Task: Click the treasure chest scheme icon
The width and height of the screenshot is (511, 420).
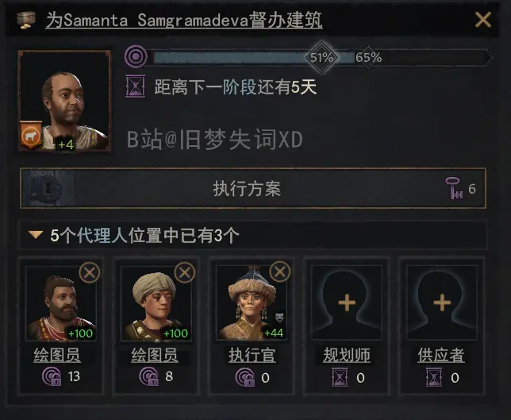Action: pyautogui.click(x=26, y=20)
